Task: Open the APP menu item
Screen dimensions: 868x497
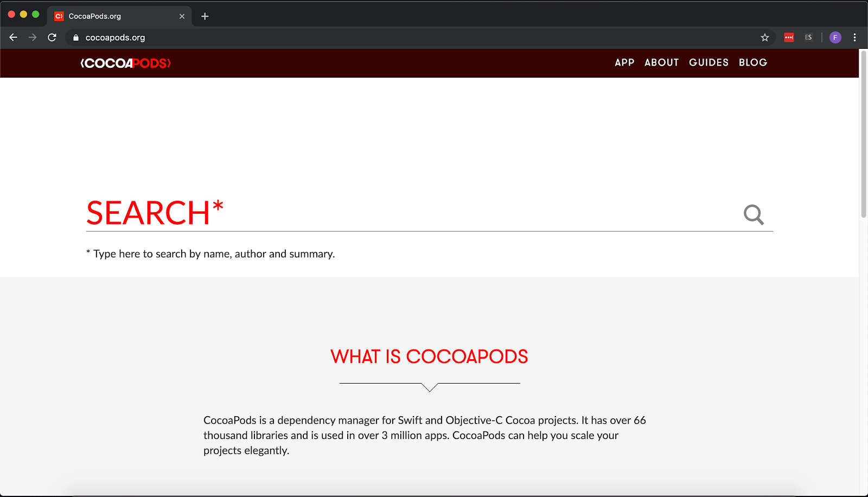Action: (624, 62)
